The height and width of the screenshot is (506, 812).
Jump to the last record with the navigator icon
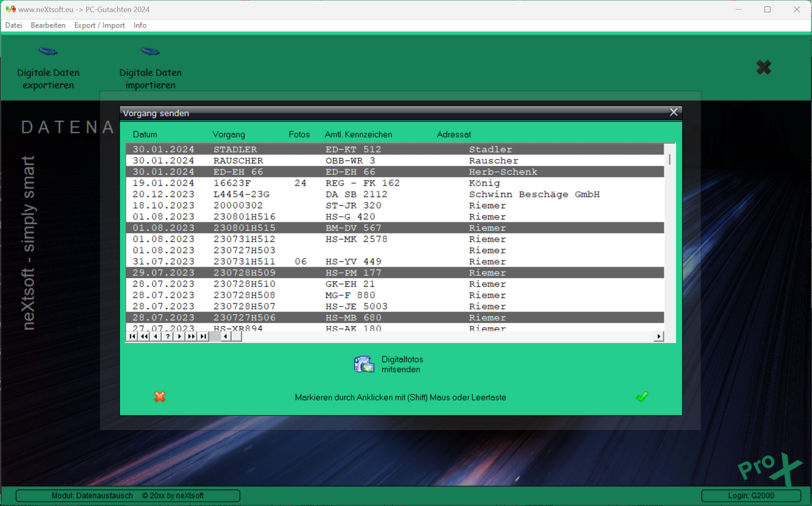coord(203,336)
